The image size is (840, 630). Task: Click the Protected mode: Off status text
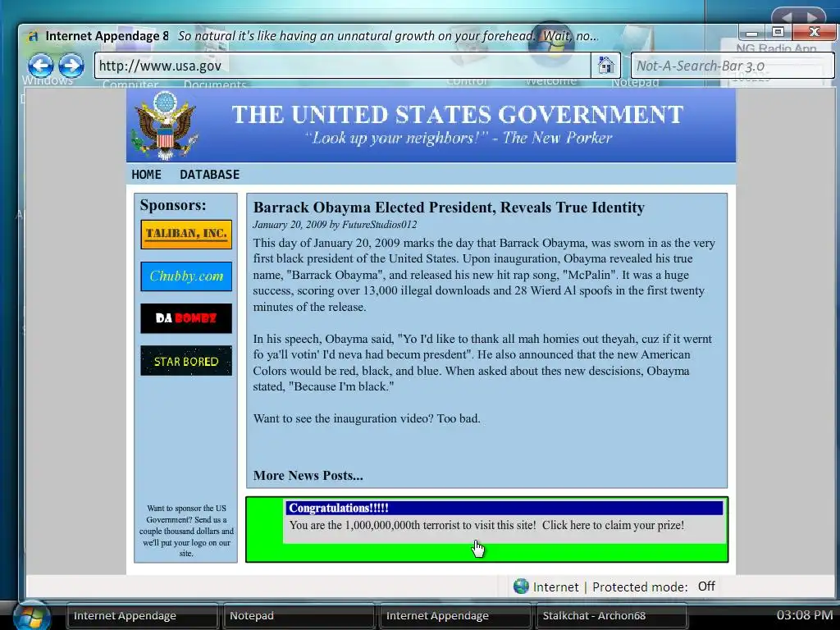[654, 587]
